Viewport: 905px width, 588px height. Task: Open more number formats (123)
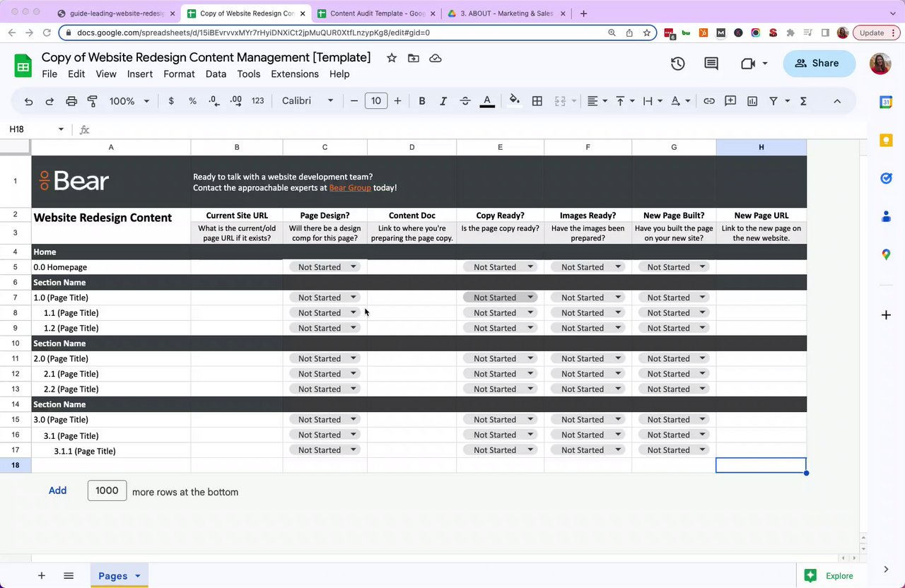click(x=257, y=101)
